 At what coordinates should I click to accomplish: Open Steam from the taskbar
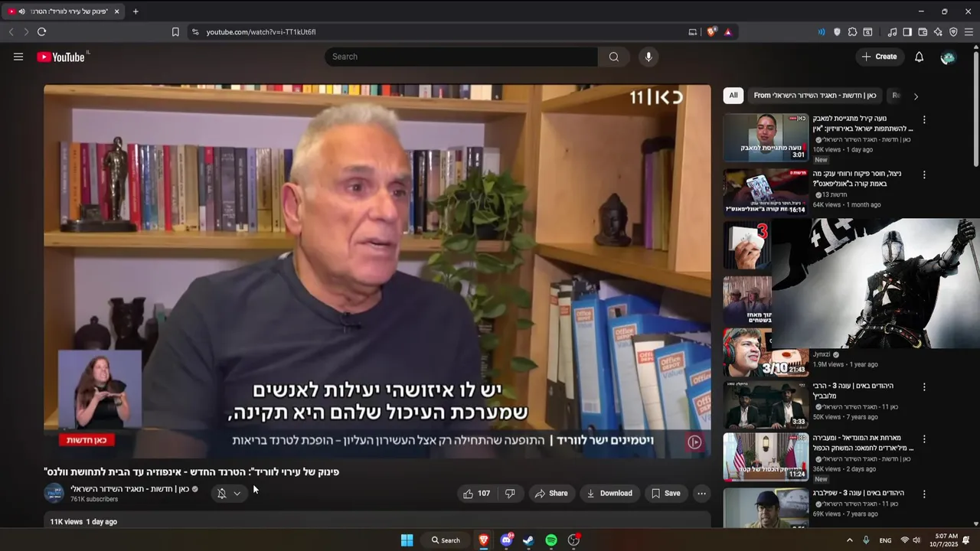[x=528, y=540]
